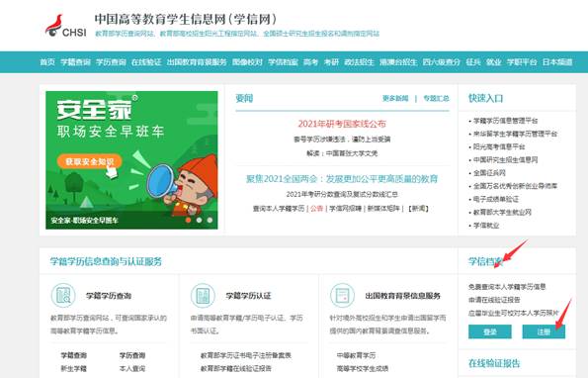Image resolution: width=588 pixels, height=378 pixels.
Task: Click the 学籍学历认证 card title
Action: pyautogui.click(x=248, y=296)
